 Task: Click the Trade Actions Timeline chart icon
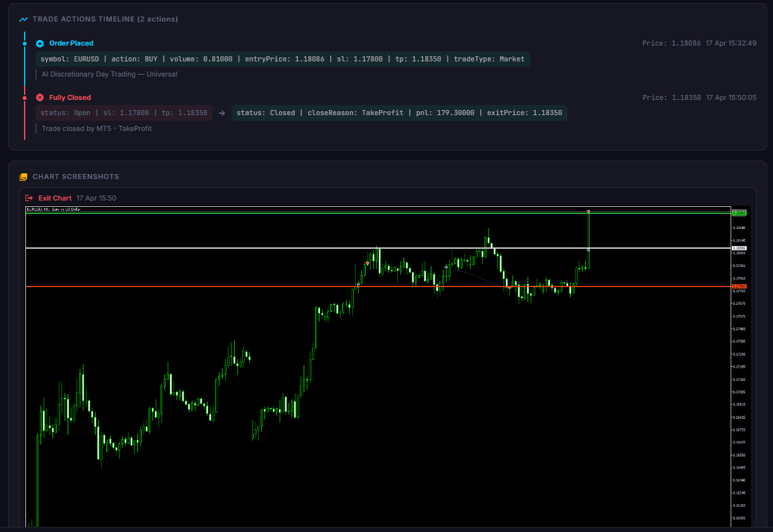23,19
